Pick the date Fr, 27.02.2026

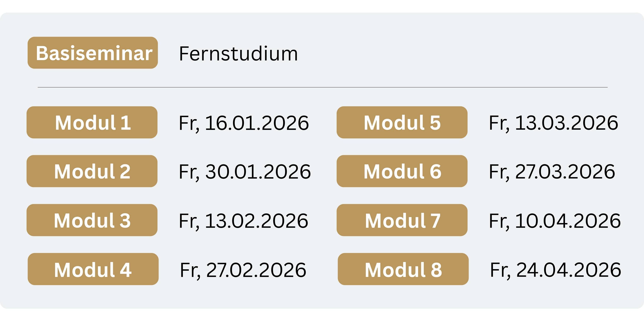(x=243, y=270)
